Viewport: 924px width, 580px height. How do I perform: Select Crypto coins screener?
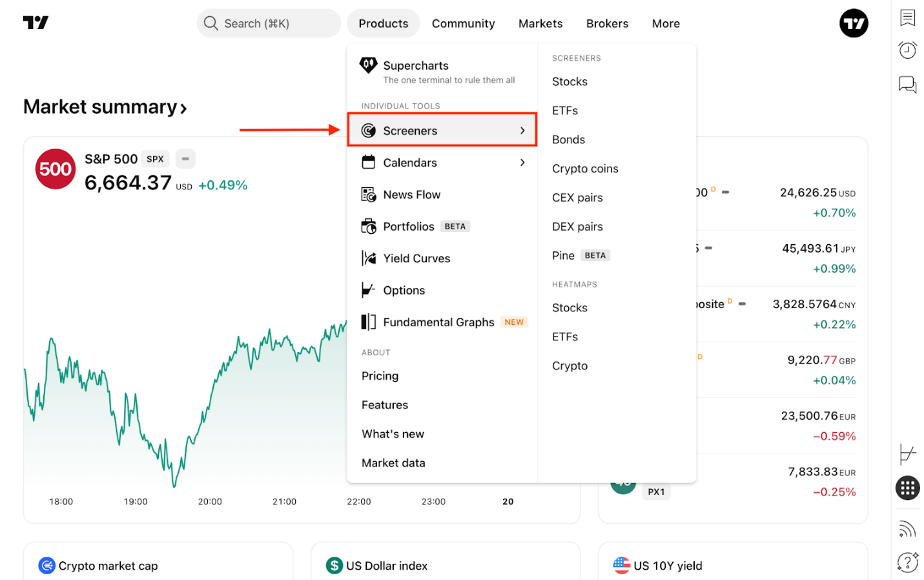click(x=585, y=169)
